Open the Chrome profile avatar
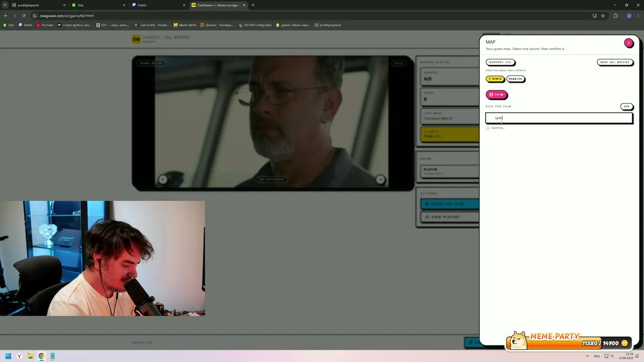The image size is (644, 362). 629,16
